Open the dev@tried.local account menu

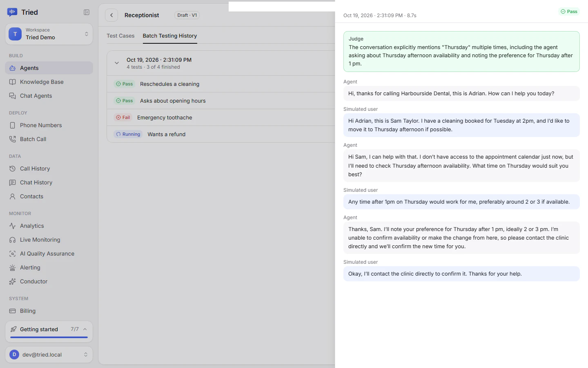(49, 355)
